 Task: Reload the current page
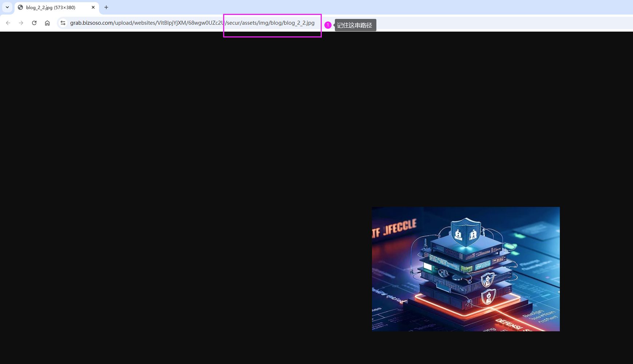tap(34, 23)
